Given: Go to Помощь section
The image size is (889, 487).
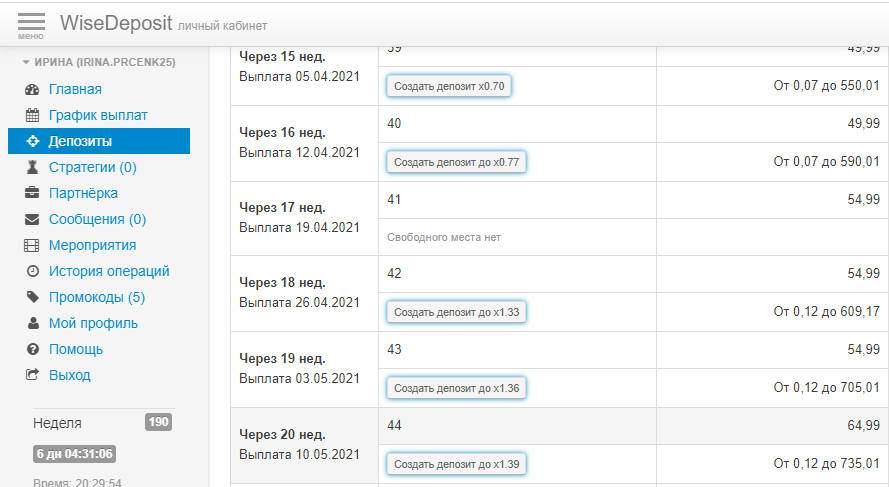Looking at the screenshot, I should (75, 350).
